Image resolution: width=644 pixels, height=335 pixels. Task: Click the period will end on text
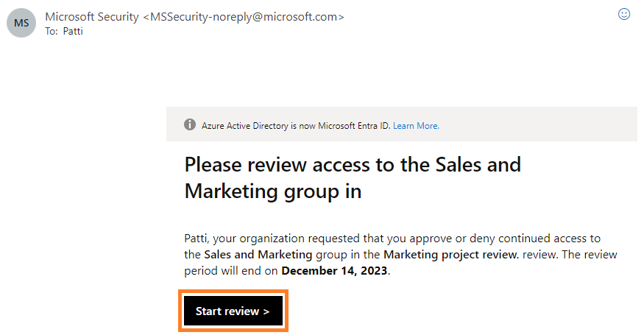point(231,271)
